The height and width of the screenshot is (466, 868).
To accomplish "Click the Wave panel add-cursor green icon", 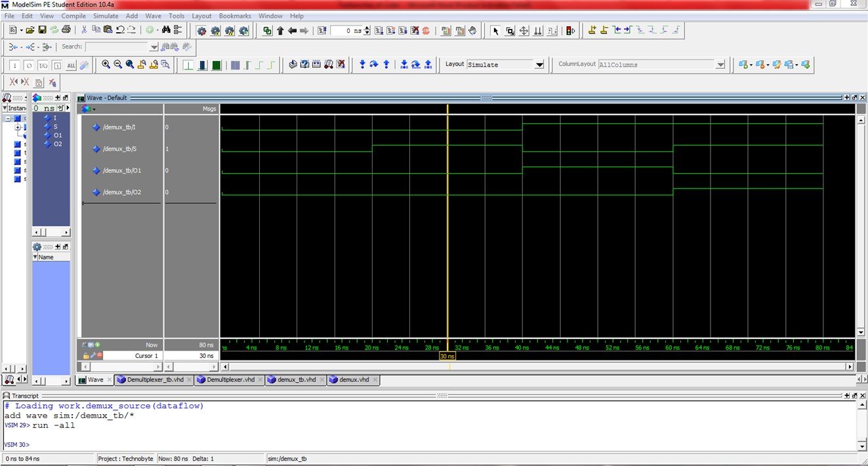I will tap(98, 345).
